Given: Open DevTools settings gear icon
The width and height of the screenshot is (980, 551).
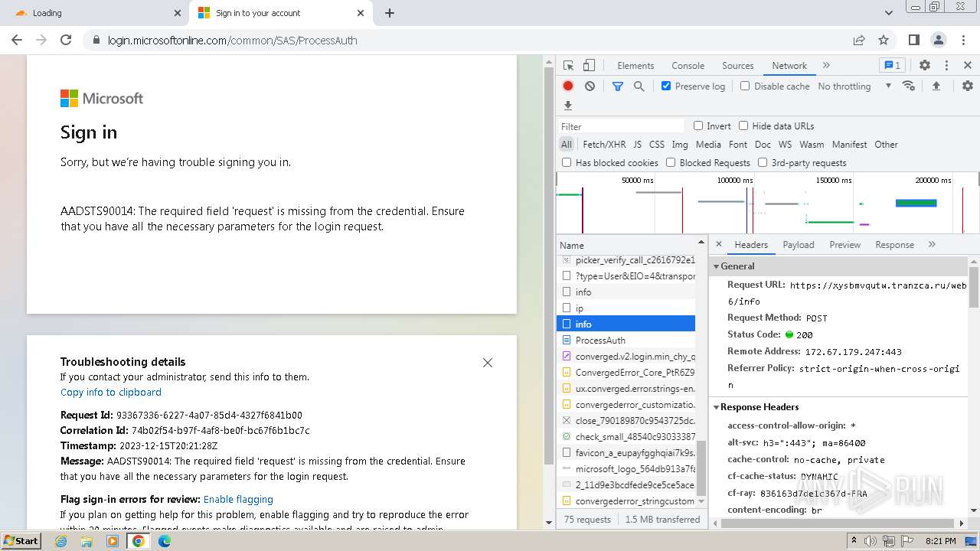Looking at the screenshot, I should click(x=925, y=66).
